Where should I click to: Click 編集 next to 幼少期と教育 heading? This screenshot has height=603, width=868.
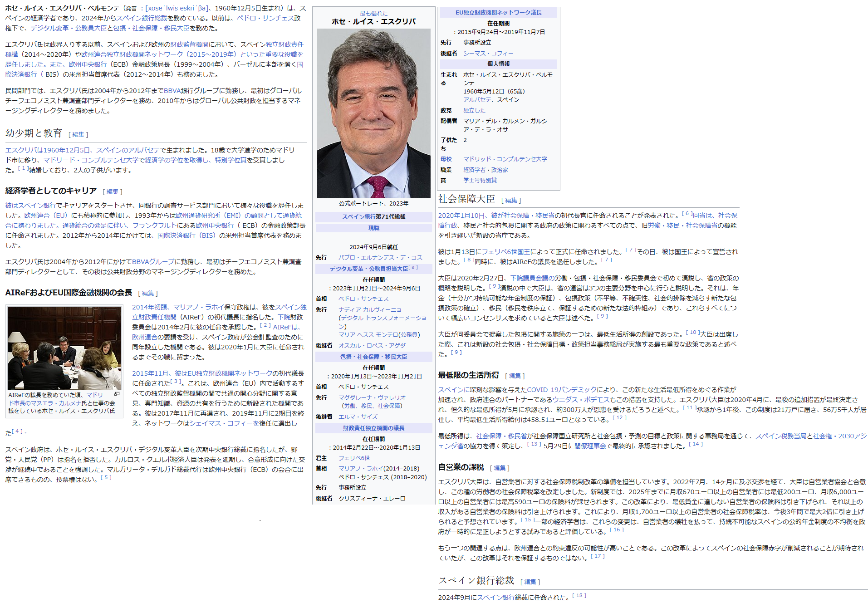click(78, 135)
